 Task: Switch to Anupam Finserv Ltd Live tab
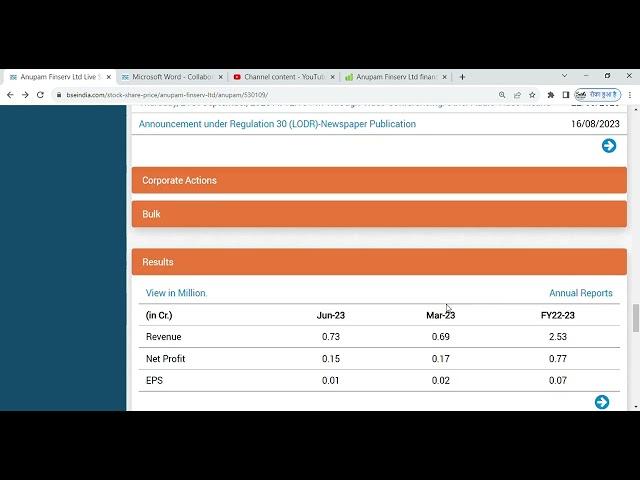coord(58,77)
